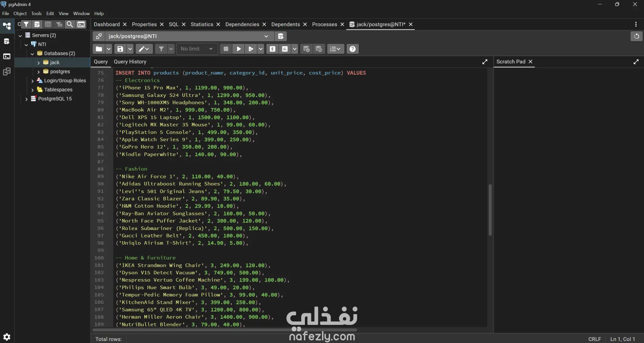Select the PostgreSQL 15 server row

pyautogui.click(x=52, y=99)
